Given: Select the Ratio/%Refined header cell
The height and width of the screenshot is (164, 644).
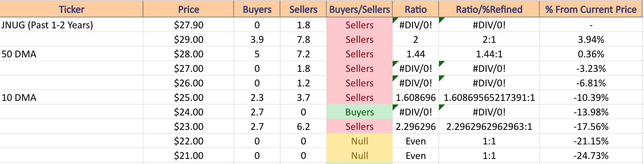Looking at the screenshot, I should pos(489,9).
